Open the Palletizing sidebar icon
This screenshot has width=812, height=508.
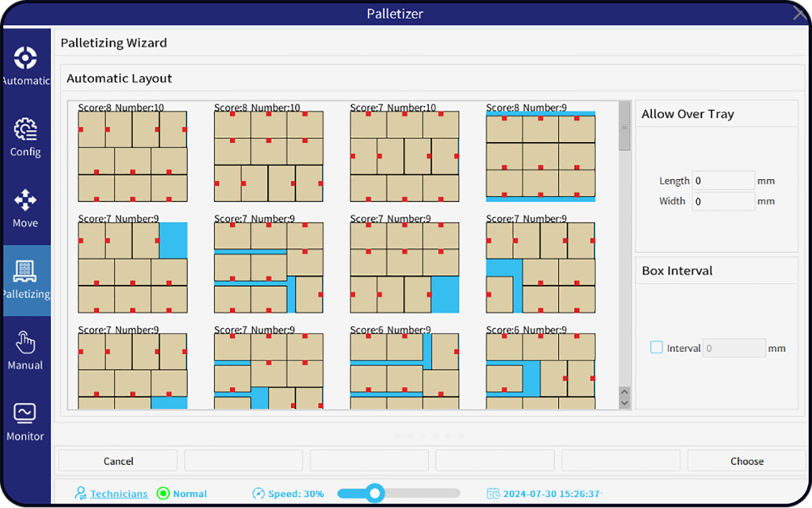pyautogui.click(x=25, y=273)
